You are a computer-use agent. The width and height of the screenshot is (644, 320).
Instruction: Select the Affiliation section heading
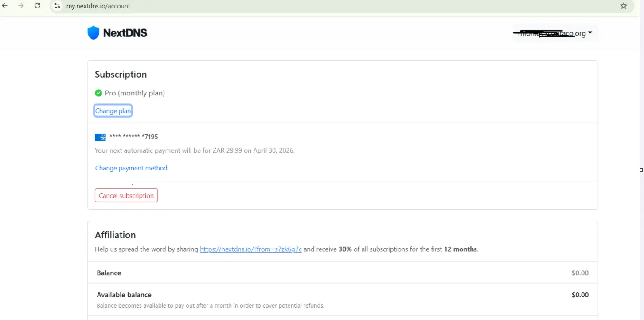[x=115, y=235]
